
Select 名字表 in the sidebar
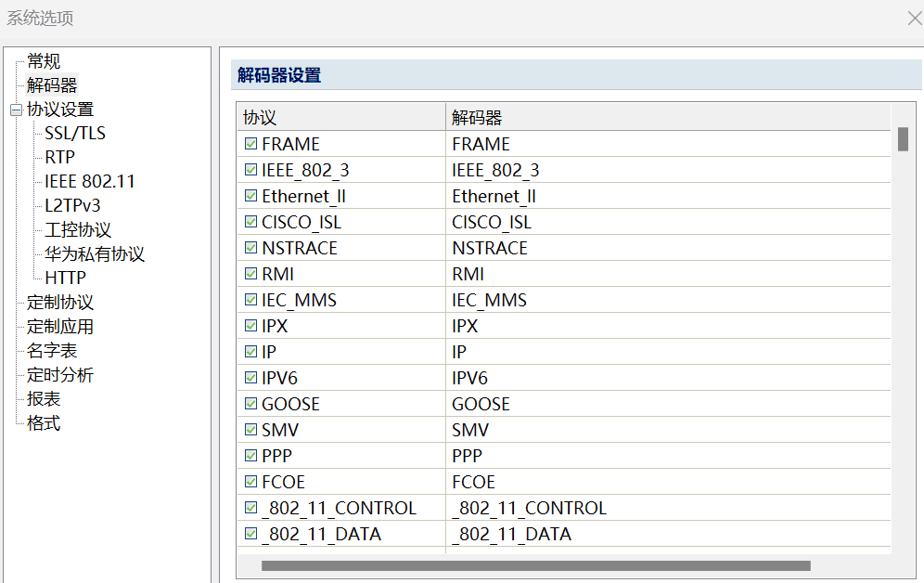(52, 351)
